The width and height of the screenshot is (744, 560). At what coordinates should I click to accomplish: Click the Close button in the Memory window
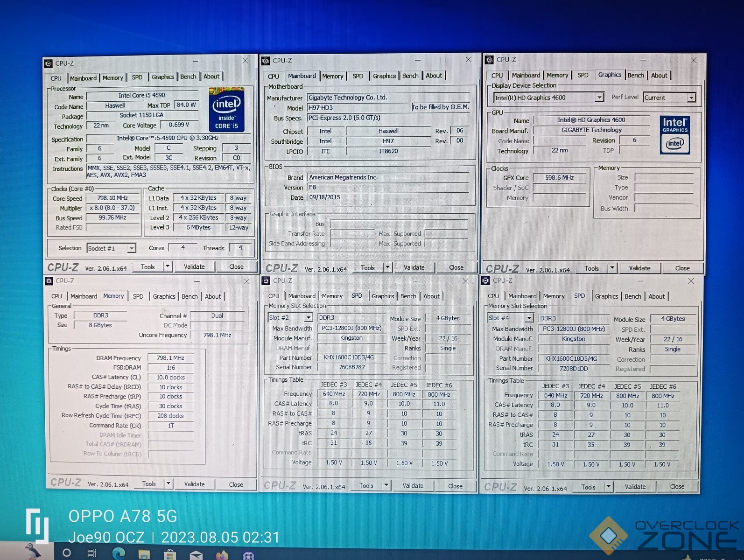(x=236, y=484)
